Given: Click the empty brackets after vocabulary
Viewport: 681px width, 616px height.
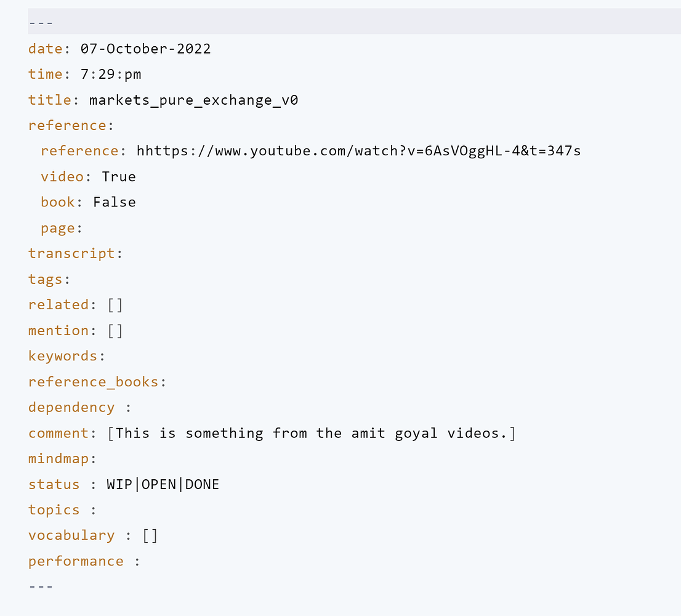Looking at the screenshot, I should pos(150,535).
